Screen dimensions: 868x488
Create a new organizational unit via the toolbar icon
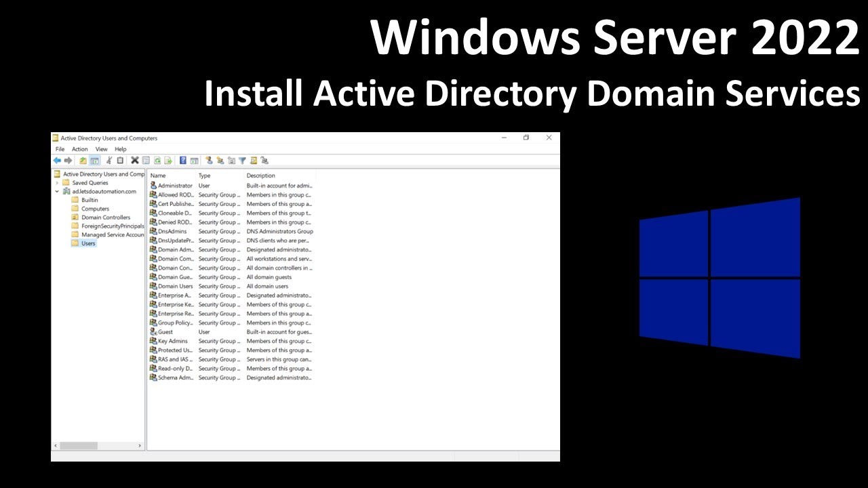coord(231,161)
